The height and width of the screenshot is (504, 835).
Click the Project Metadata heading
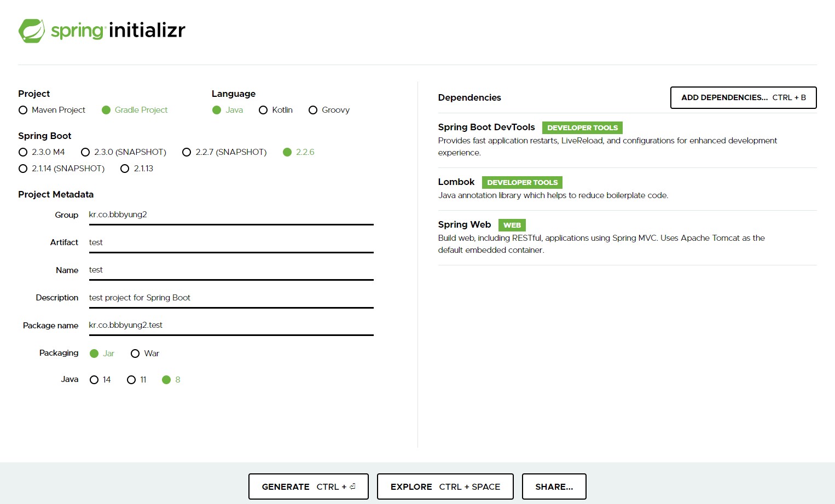click(x=56, y=194)
